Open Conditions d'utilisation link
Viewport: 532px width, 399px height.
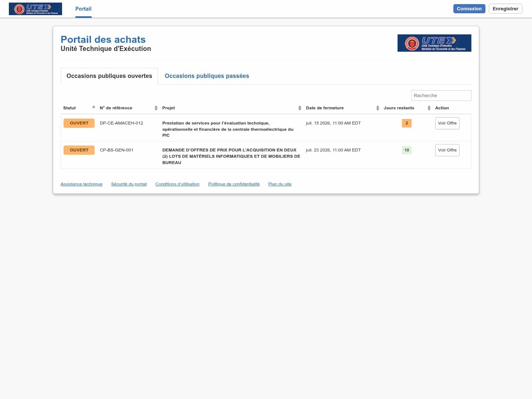coord(177,184)
